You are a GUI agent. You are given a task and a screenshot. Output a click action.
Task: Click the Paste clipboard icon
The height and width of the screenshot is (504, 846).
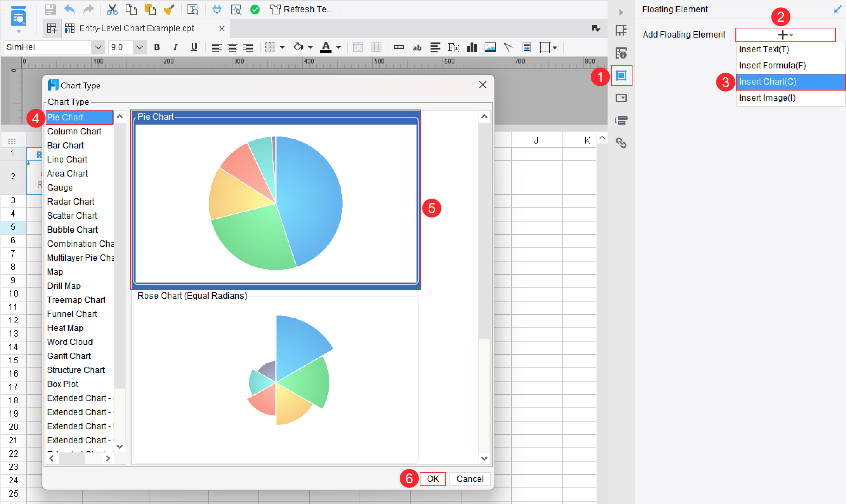(x=150, y=9)
